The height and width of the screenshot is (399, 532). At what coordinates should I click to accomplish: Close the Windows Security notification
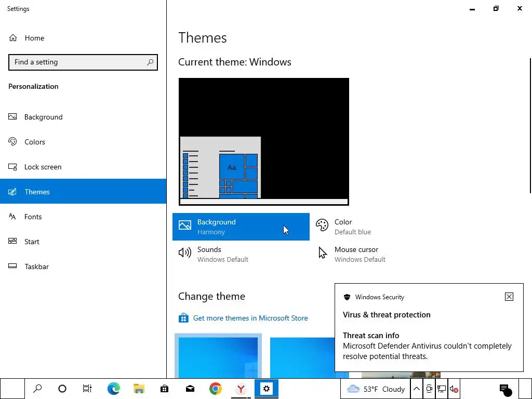(x=509, y=297)
